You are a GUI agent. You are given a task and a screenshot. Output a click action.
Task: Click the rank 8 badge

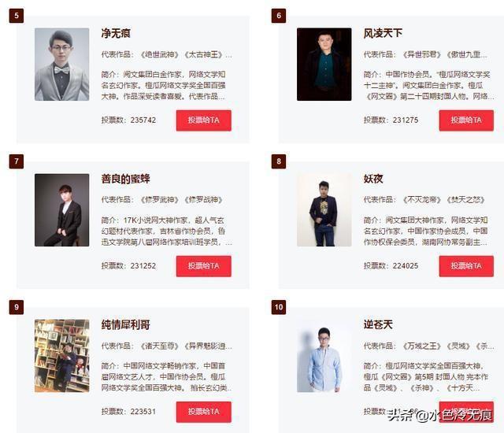coord(279,161)
